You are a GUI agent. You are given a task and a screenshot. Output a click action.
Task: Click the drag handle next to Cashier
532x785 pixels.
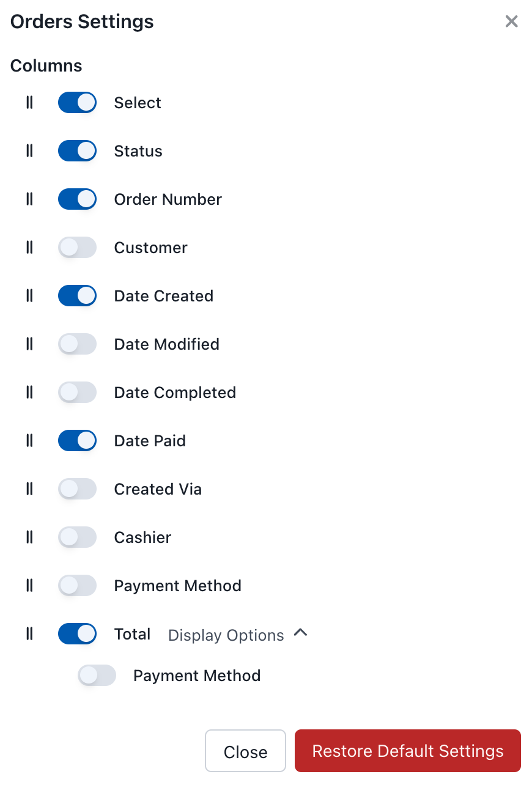click(29, 537)
